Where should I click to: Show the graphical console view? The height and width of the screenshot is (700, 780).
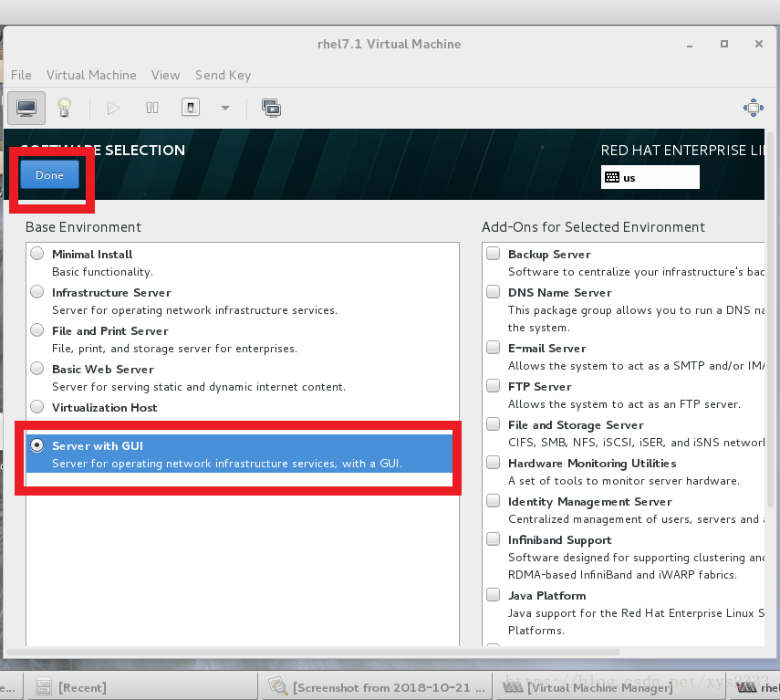pyautogui.click(x=26, y=108)
